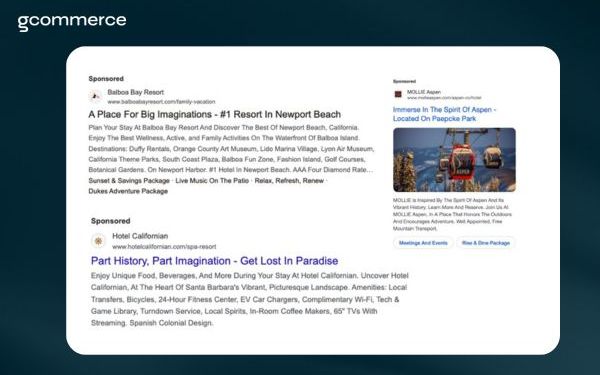The image size is (600, 375).
Task: Click the Balboa Bay Resort advertiser name
Action: pyautogui.click(x=135, y=92)
